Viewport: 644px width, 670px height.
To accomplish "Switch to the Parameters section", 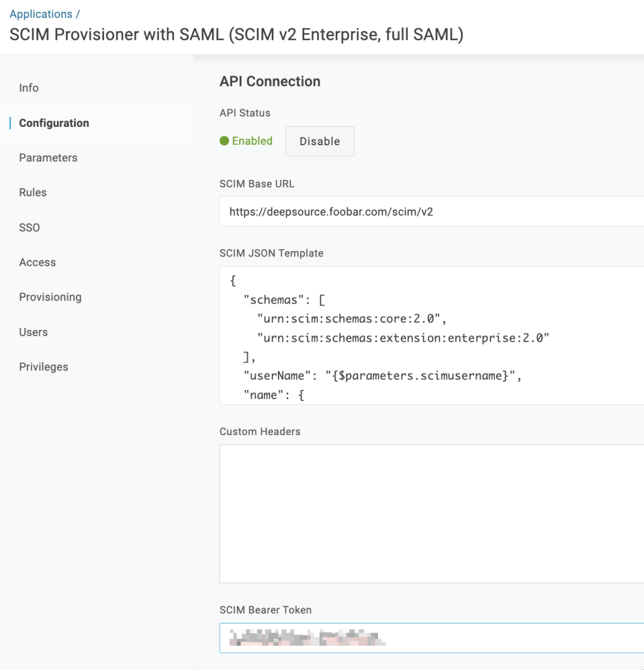I will [48, 158].
